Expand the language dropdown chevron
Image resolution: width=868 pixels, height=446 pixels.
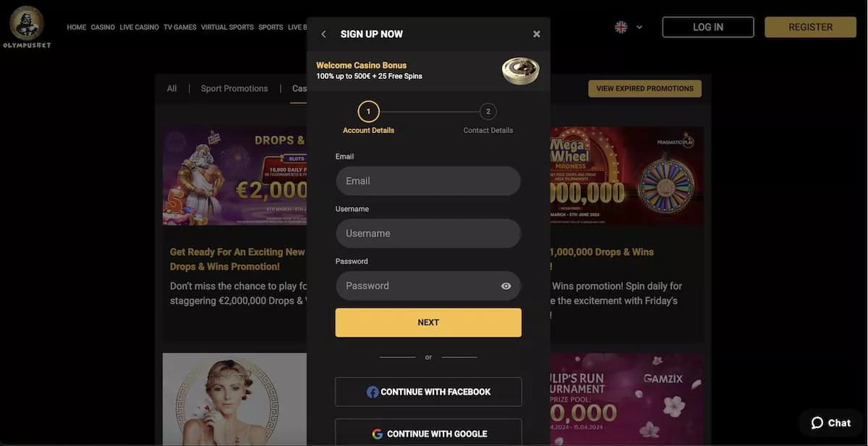coord(639,27)
